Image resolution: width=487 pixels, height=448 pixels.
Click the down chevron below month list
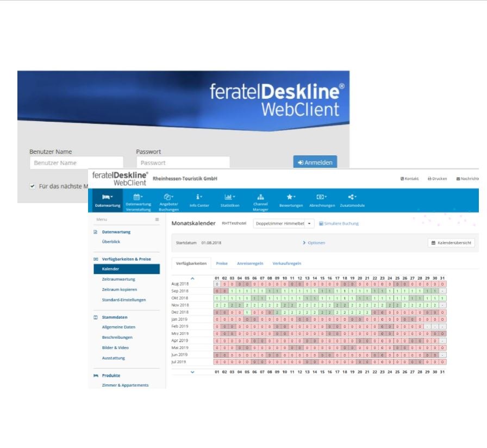[192, 372]
